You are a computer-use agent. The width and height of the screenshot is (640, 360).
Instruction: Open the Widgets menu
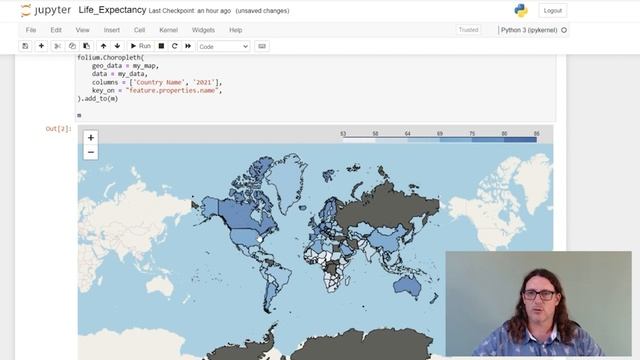pos(203,30)
